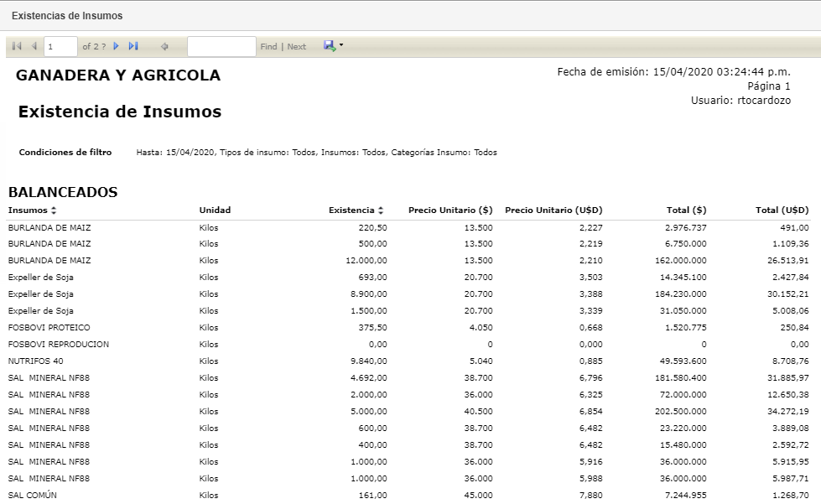This screenshot has height=504, width=821.
Task: Click the 'Página 1' label
Action: (769, 86)
